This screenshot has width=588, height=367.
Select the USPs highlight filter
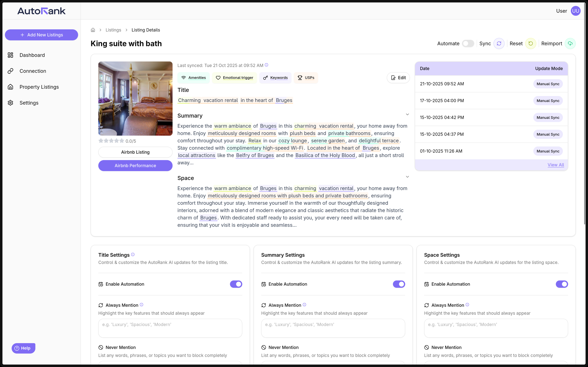(x=306, y=77)
